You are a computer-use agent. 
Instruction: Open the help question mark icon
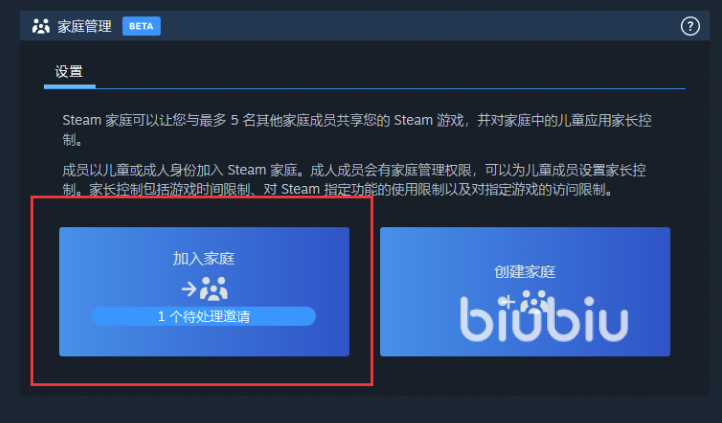click(x=690, y=26)
